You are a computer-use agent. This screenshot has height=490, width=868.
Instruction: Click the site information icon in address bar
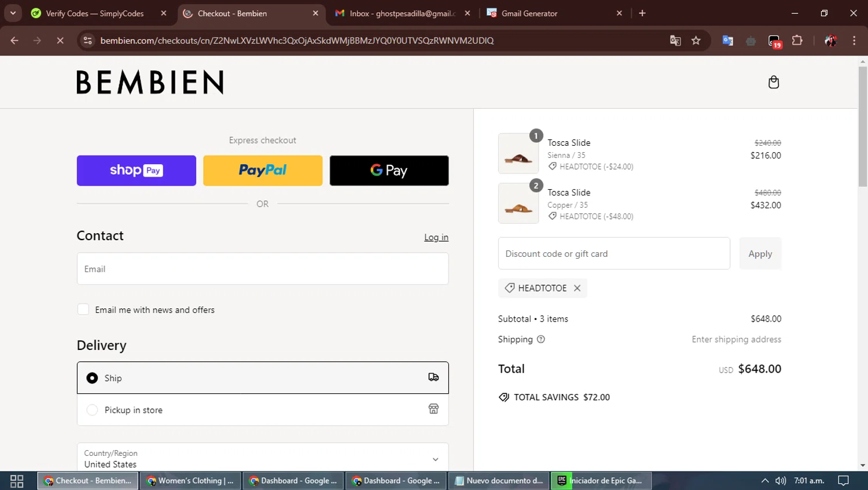point(88,40)
